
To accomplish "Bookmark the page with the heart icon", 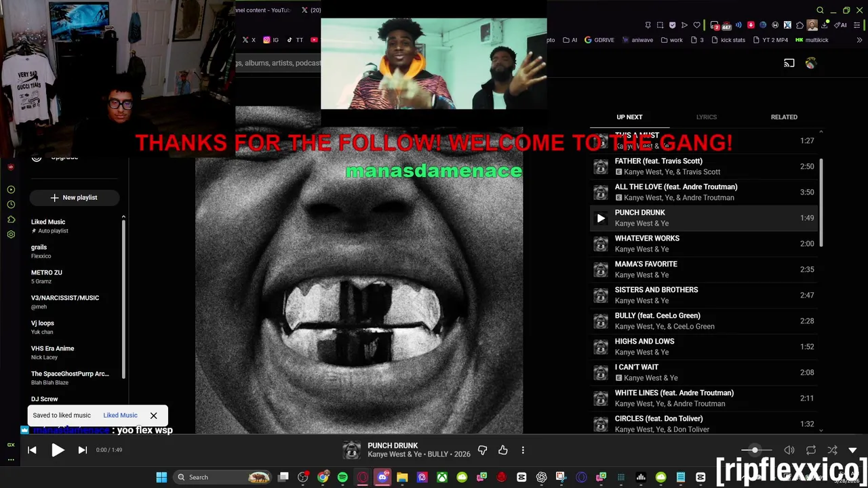I will [x=696, y=25].
